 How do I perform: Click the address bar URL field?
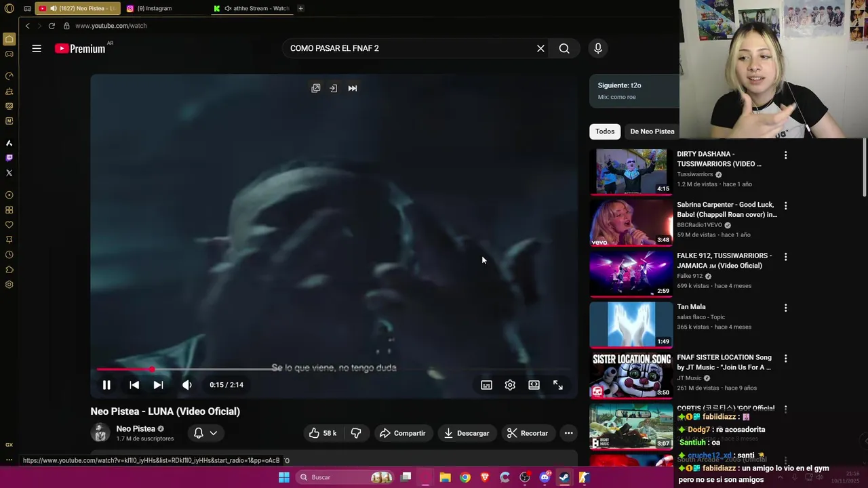[x=111, y=26]
